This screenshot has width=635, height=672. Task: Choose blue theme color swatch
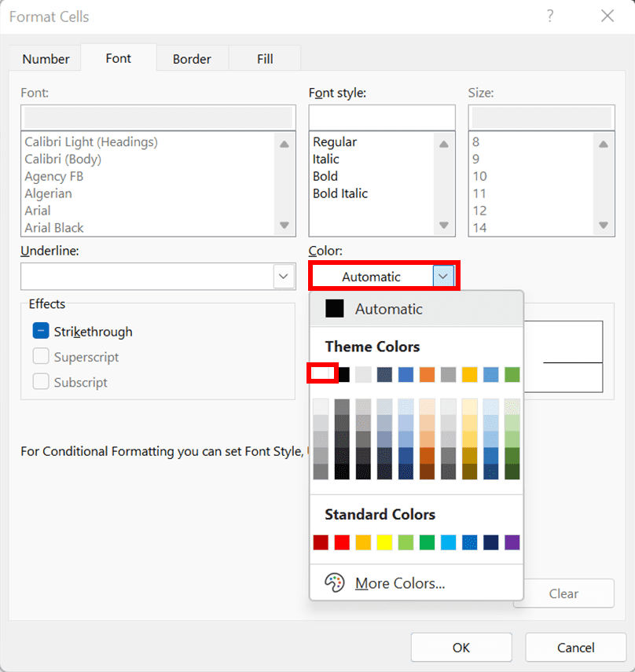[x=406, y=375]
